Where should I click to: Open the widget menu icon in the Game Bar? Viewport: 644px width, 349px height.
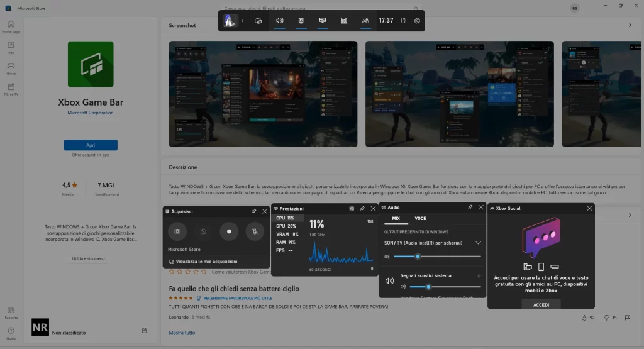(x=258, y=21)
